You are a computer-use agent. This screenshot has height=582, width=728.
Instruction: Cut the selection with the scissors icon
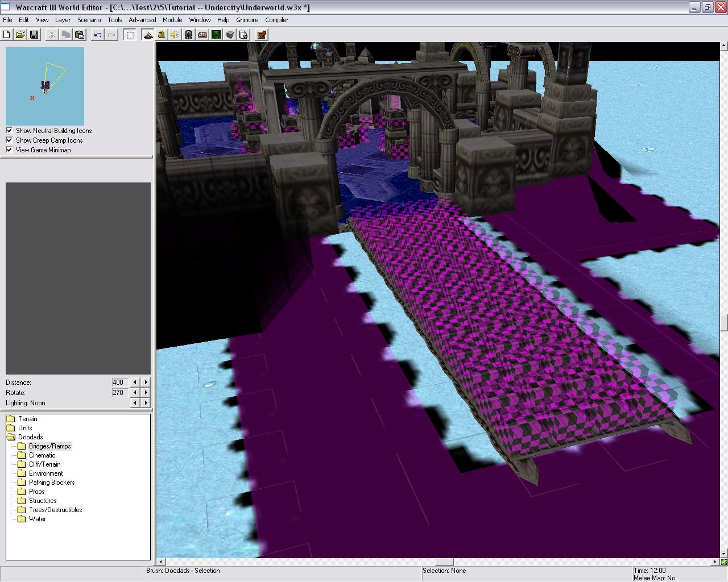[52, 35]
